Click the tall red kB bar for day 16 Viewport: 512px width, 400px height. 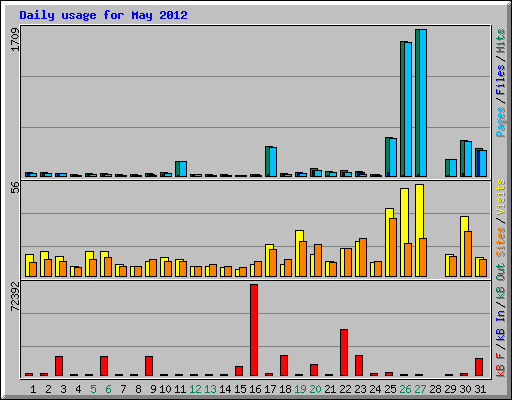(254, 330)
